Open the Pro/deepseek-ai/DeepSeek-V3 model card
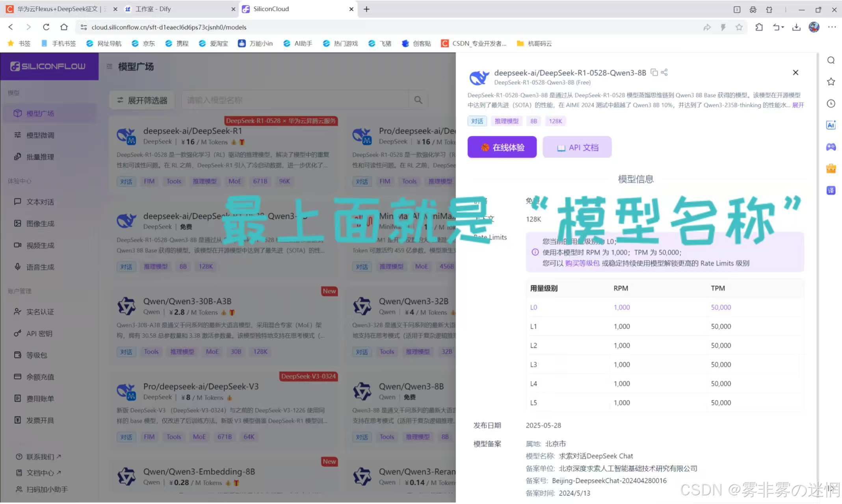Viewport: 842px width, 504px height. tap(224, 410)
